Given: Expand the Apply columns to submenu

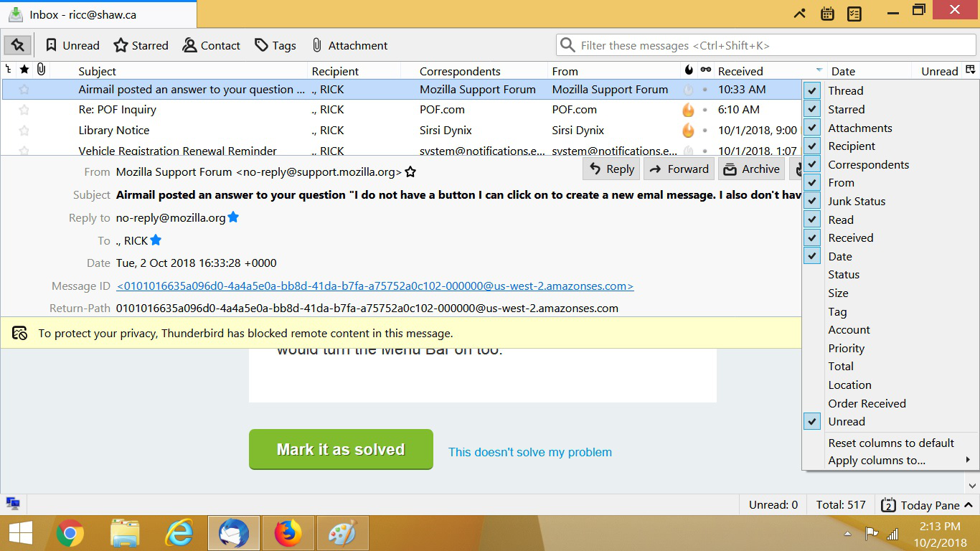Looking at the screenshot, I should coord(890,460).
